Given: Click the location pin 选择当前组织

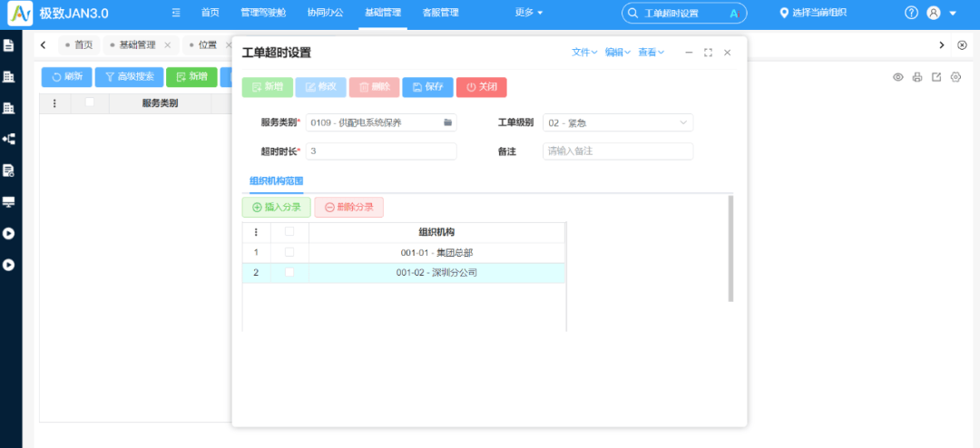Looking at the screenshot, I should 814,13.
